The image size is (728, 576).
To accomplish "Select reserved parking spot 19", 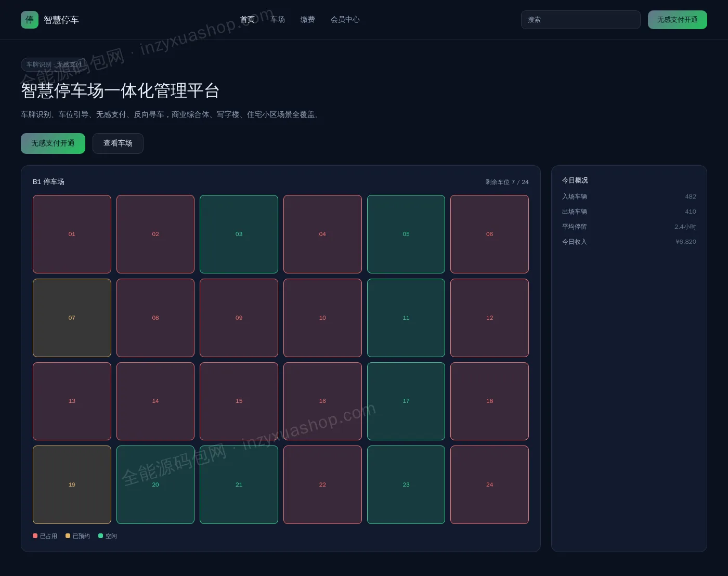I will tap(72, 485).
